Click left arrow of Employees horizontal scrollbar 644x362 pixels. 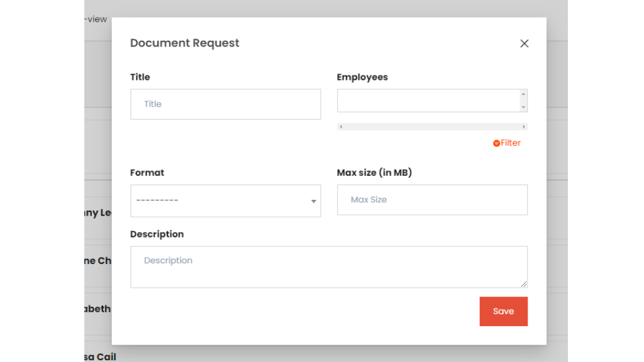(x=341, y=126)
